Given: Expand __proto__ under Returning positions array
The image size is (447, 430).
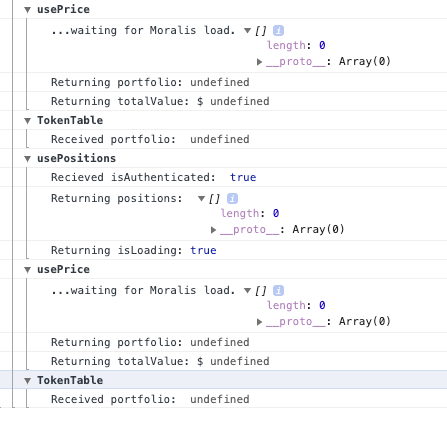Looking at the screenshot, I should (213, 230).
